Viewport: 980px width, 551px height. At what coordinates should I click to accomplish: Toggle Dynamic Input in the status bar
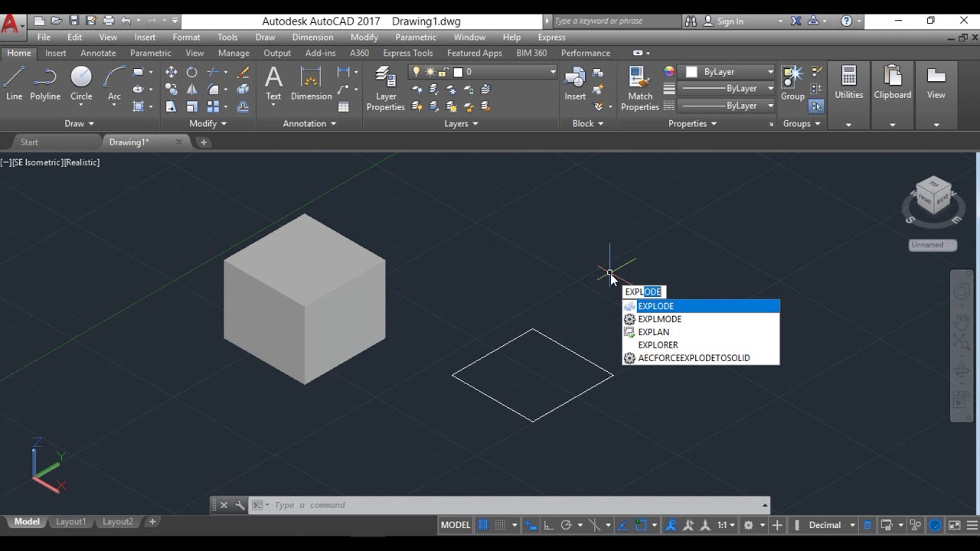(531, 525)
